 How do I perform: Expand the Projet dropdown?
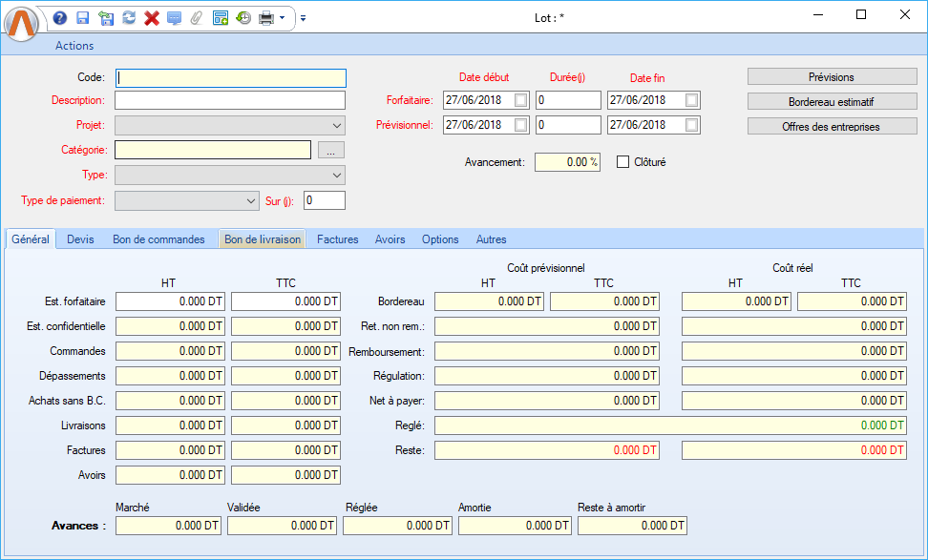pyautogui.click(x=337, y=125)
